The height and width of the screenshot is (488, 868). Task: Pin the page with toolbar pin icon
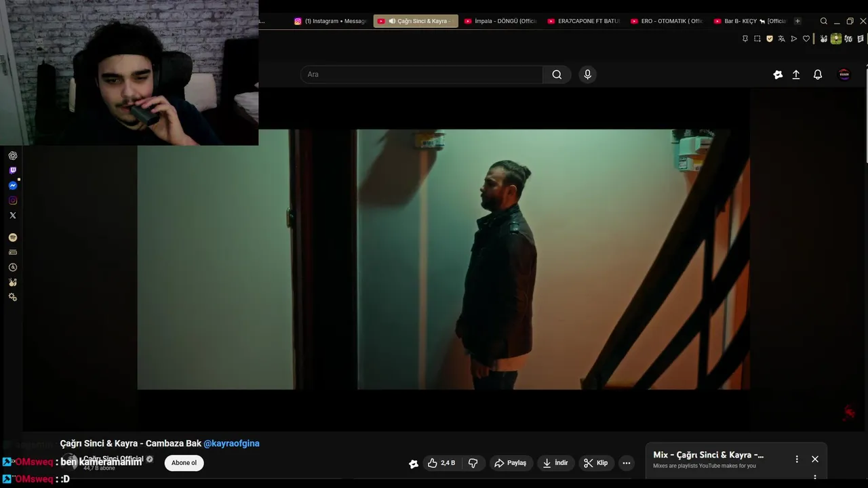coord(745,39)
